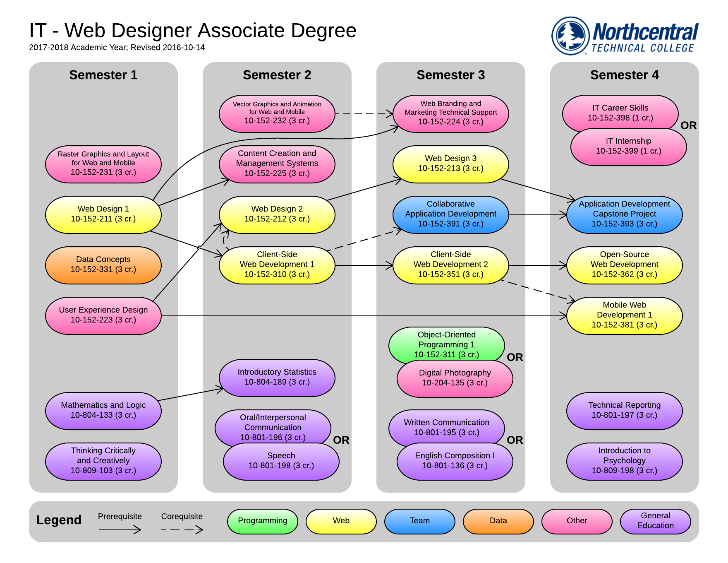Select Application Development Capstone Project node
The height and width of the screenshot is (563, 728).
pyautogui.click(x=624, y=214)
